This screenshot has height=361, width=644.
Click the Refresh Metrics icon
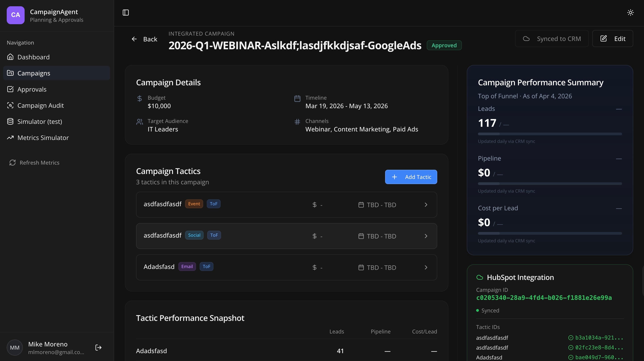[13, 163]
